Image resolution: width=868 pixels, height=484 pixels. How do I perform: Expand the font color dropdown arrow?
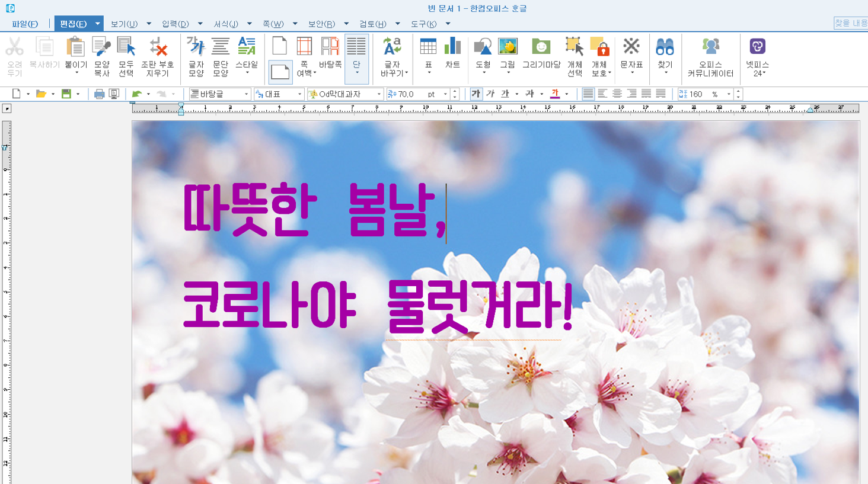[567, 94]
